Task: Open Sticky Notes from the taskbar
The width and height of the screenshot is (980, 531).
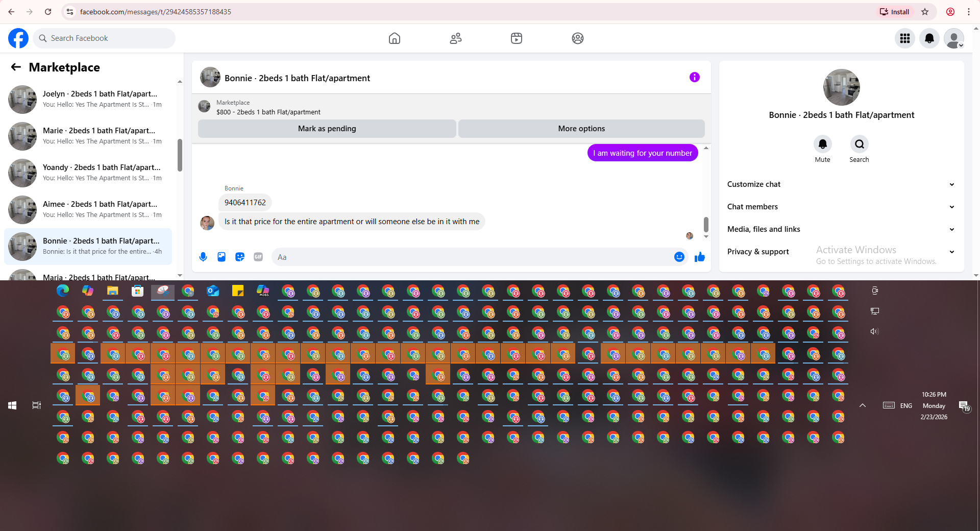Action: click(238, 291)
